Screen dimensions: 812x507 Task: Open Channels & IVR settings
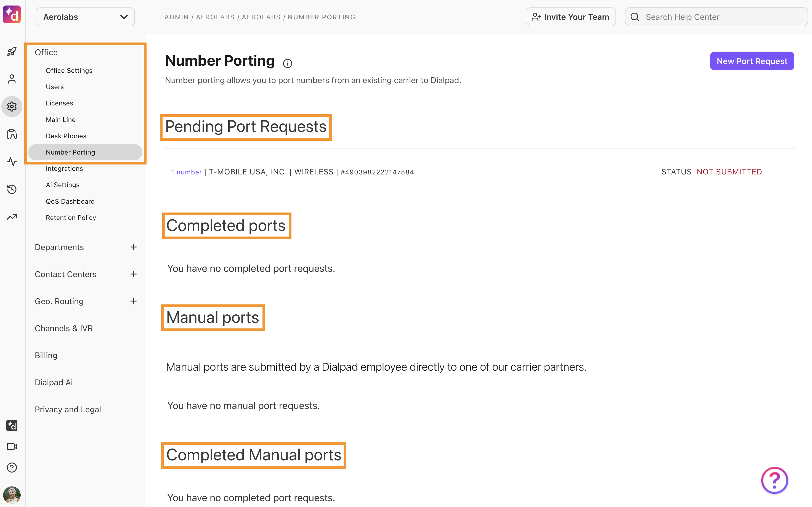(x=64, y=328)
